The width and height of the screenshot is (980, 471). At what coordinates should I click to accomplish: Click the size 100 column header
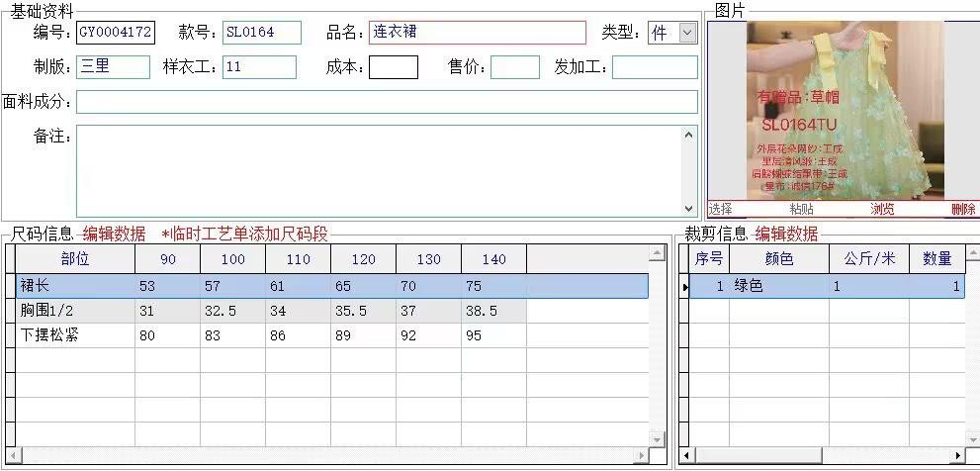pos(233,259)
